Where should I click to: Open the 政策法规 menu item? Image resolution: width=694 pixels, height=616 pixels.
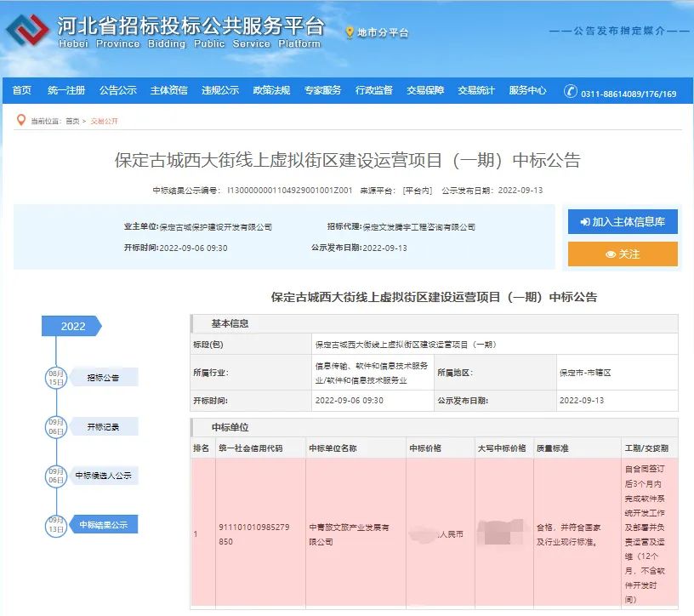(271, 90)
